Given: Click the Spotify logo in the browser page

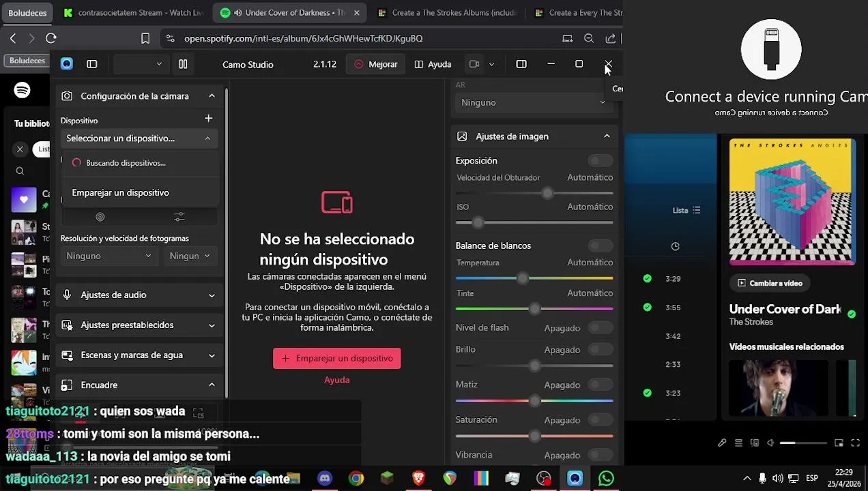Looking at the screenshot, I should tap(22, 90).
